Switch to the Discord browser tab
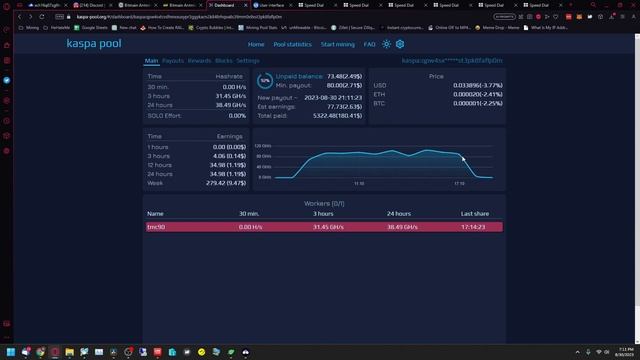The height and width of the screenshot is (360, 640). 92,5
